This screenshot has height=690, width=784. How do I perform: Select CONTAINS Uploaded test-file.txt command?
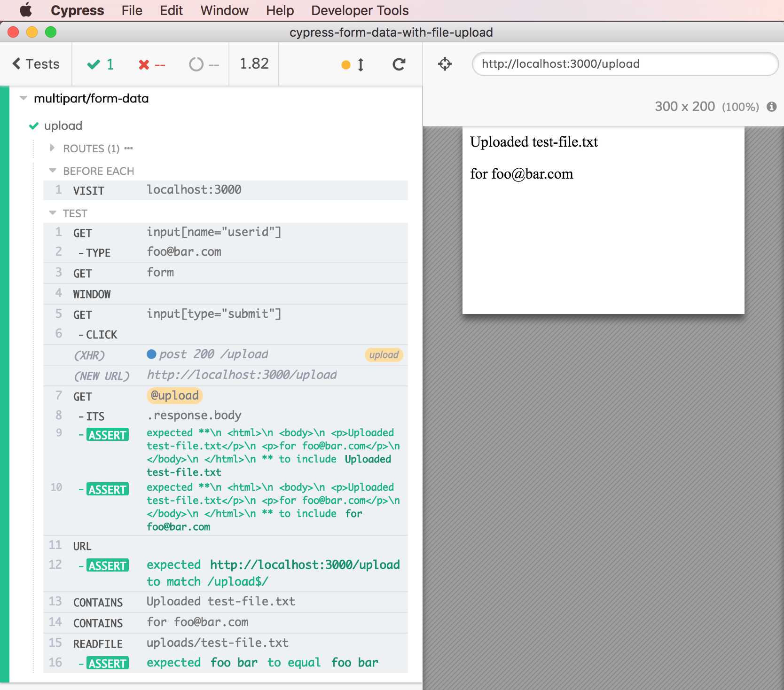pos(226,602)
